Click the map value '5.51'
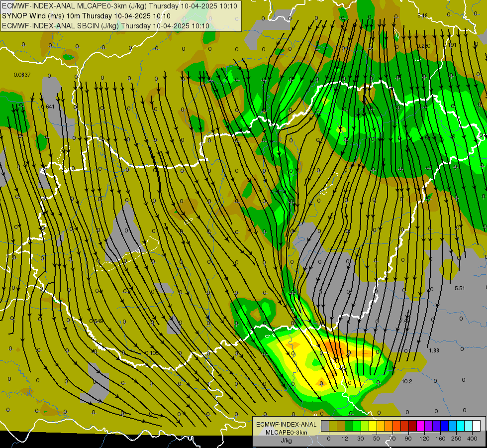Viewport: 487px width, 448px height. pyautogui.click(x=460, y=288)
